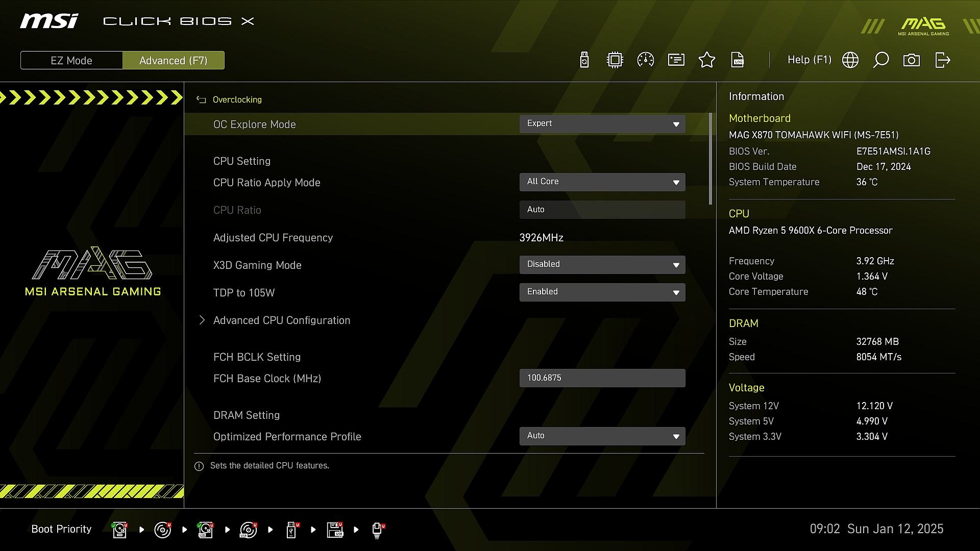980x551 pixels.
Task: Open the OC Explore Mode dropdown
Action: [x=602, y=124]
